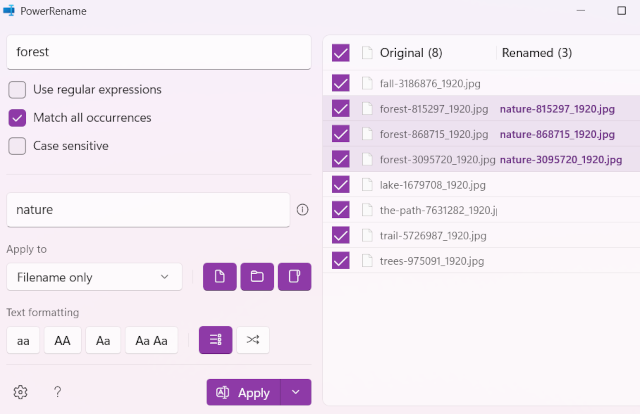Image resolution: width=640 pixels, height=414 pixels.
Task: Select renamed nature-815297_1920.jpg entry
Action: click(x=557, y=109)
